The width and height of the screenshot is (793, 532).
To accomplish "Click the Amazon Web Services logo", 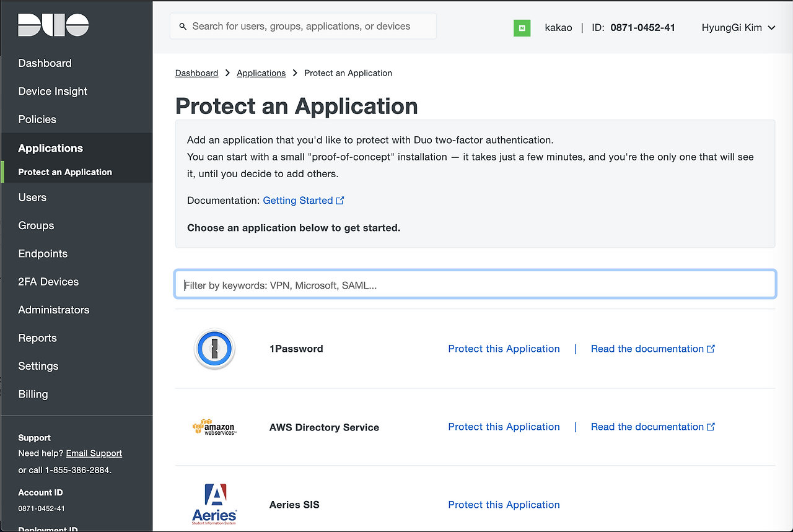I will [x=214, y=427].
